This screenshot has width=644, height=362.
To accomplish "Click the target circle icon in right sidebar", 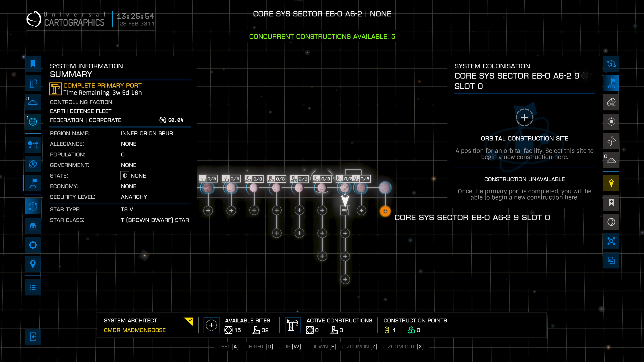I will pyautogui.click(x=611, y=122).
